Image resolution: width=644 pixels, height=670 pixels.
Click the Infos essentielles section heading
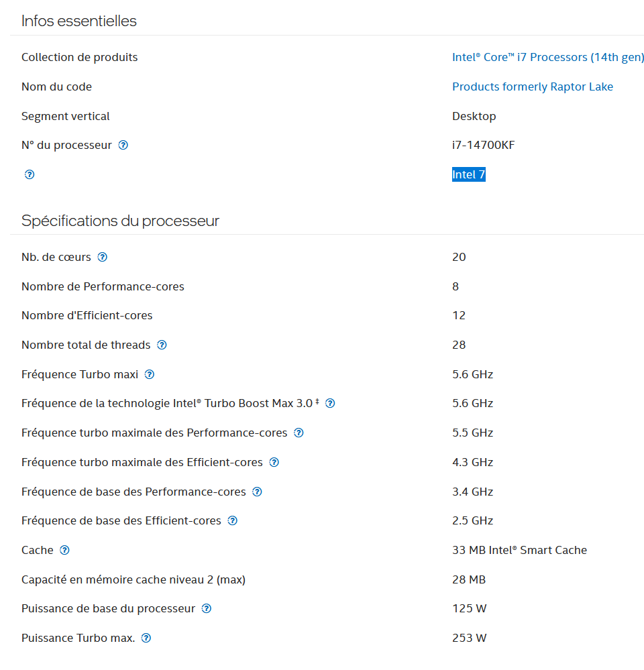point(79,21)
